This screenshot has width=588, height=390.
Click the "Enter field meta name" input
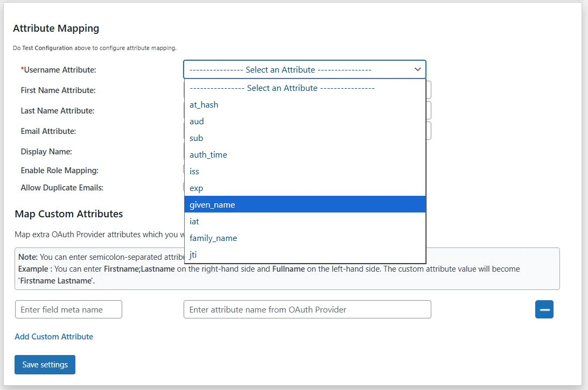(x=68, y=309)
